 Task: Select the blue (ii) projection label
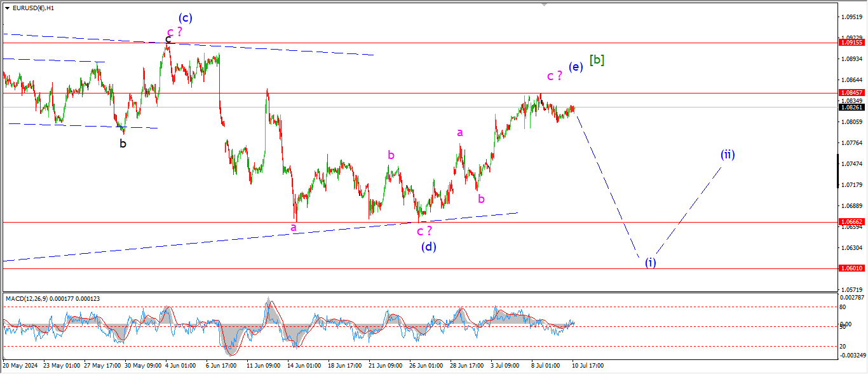tap(728, 154)
